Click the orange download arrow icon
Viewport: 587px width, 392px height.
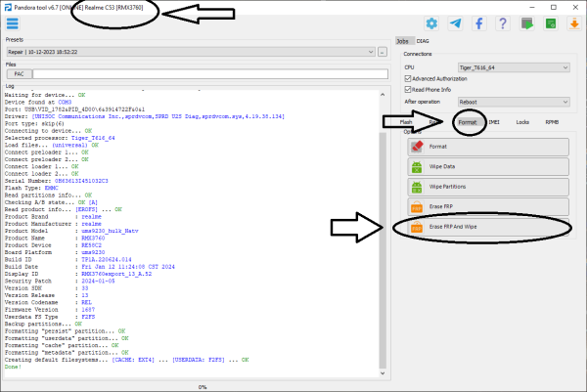click(574, 23)
